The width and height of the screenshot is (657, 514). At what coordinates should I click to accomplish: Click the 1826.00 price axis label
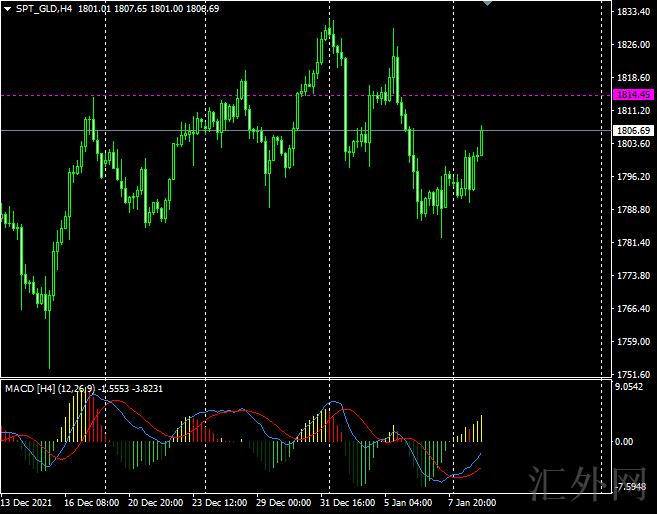[633, 45]
